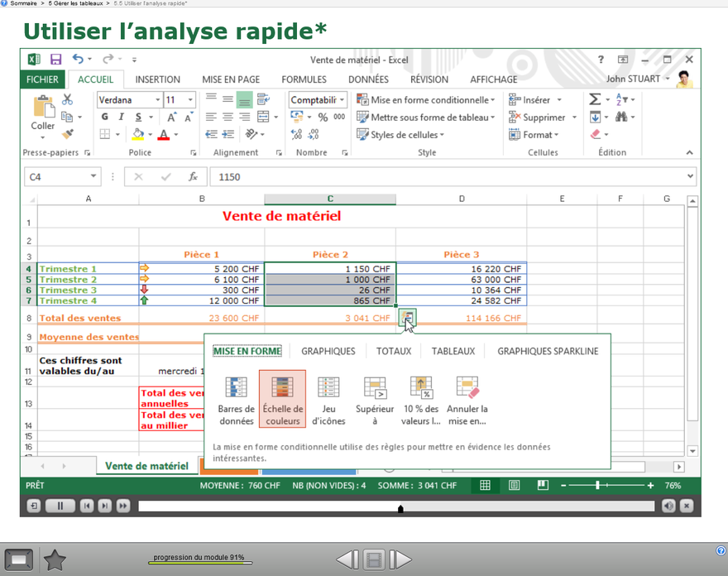Select the Supérieur à rule icon
The height and width of the screenshot is (576, 728).
point(375,400)
